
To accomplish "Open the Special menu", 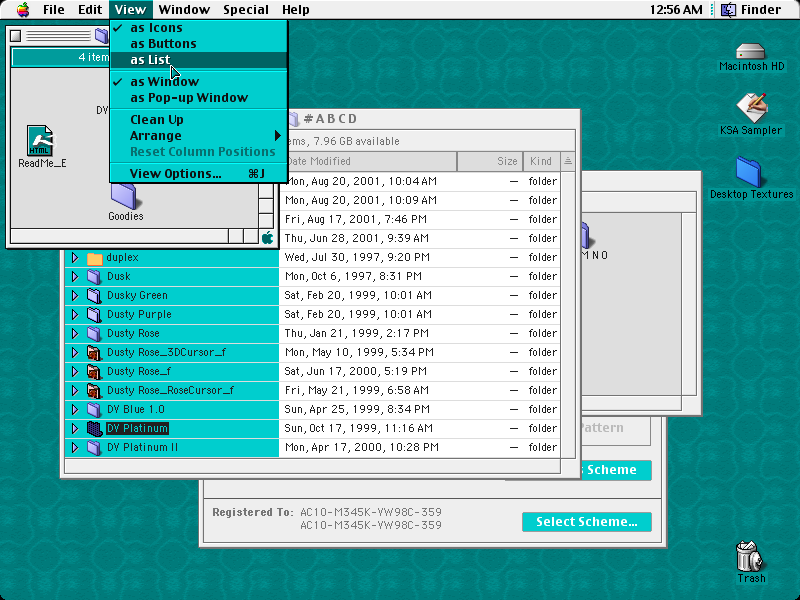I will pyautogui.click(x=246, y=10).
